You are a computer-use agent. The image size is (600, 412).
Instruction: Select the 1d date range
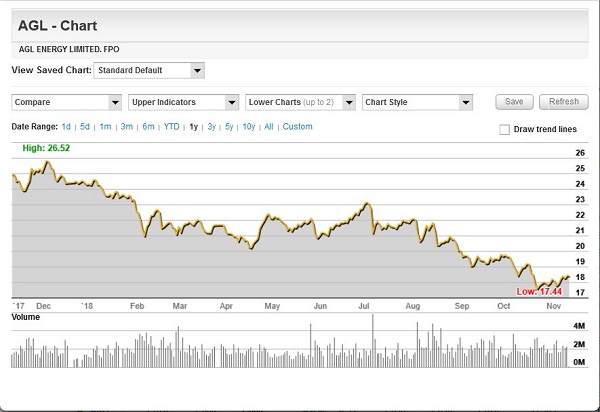(x=66, y=127)
